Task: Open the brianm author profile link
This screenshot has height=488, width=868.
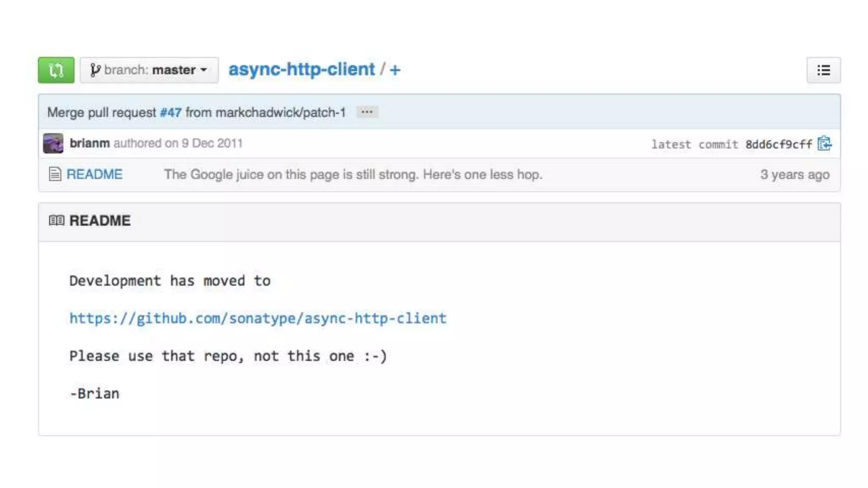Action: (89, 143)
